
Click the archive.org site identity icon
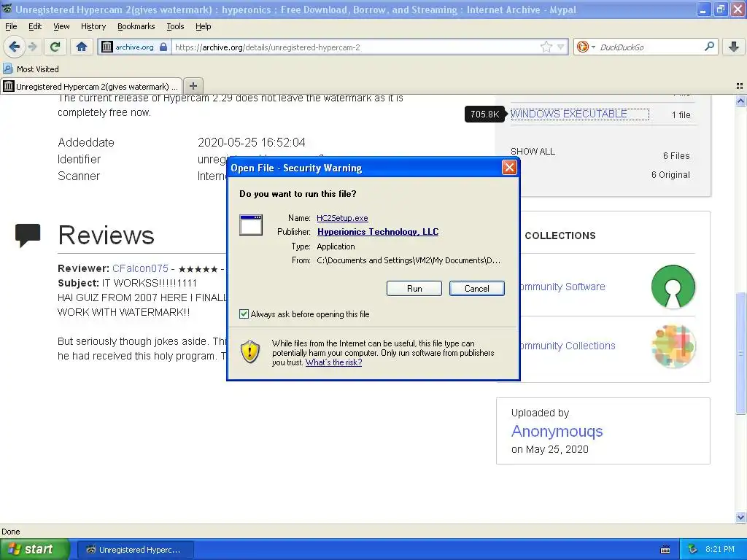pyautogui.click(x=107, y=47)
